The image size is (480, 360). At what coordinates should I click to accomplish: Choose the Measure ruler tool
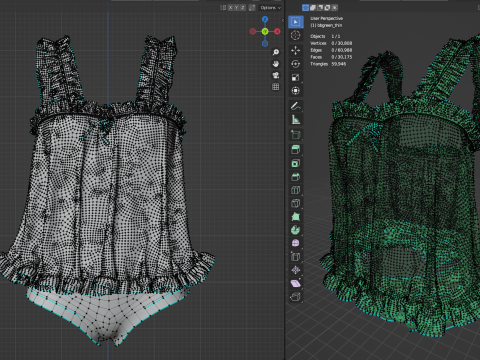[295, 119]
